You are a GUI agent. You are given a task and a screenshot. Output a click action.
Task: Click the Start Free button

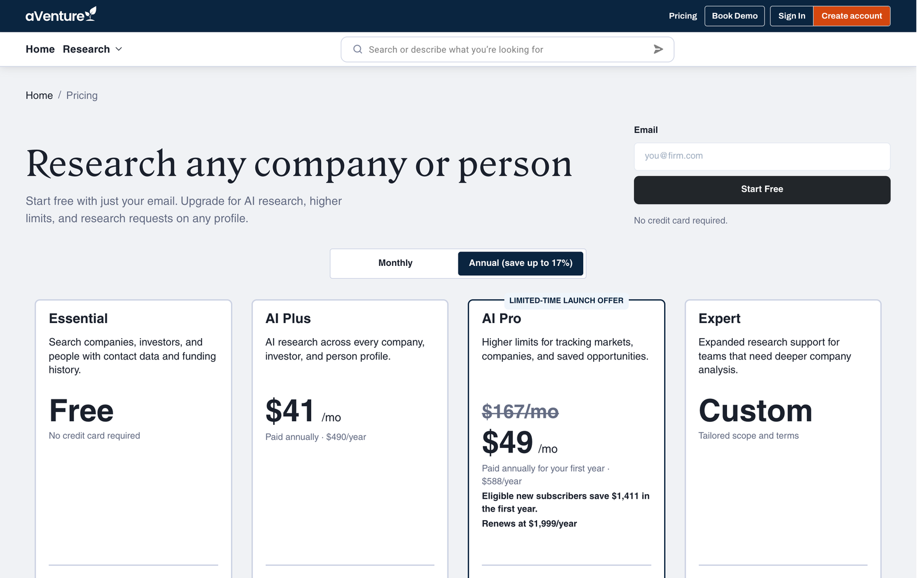coord(762,190)
